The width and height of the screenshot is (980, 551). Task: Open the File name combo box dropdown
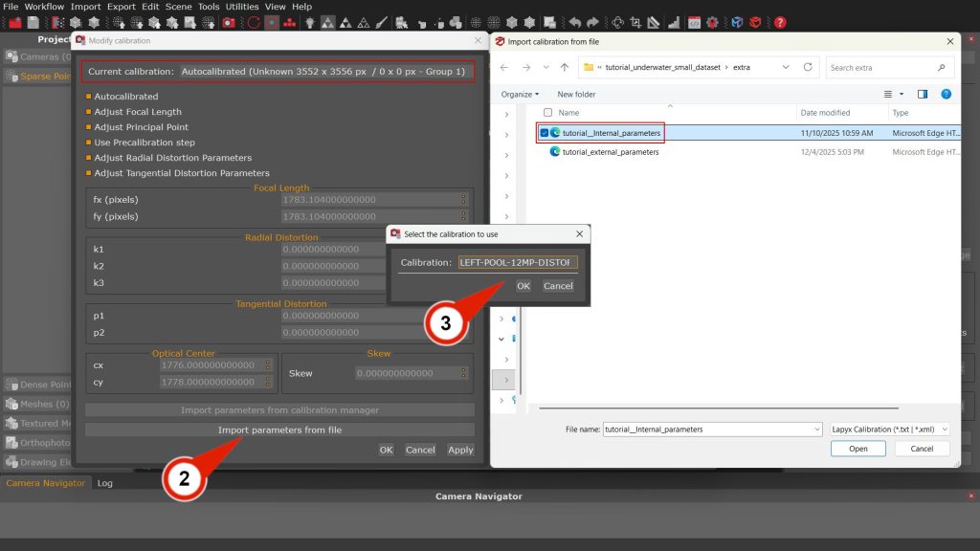point(816,430)
